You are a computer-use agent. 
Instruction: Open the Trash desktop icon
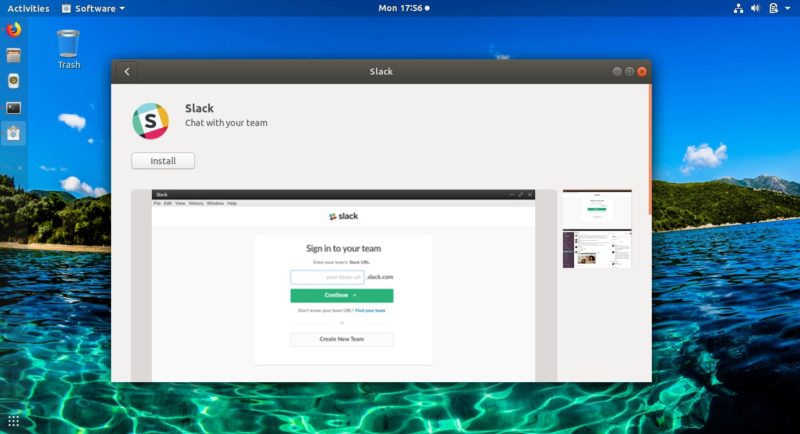68,49
